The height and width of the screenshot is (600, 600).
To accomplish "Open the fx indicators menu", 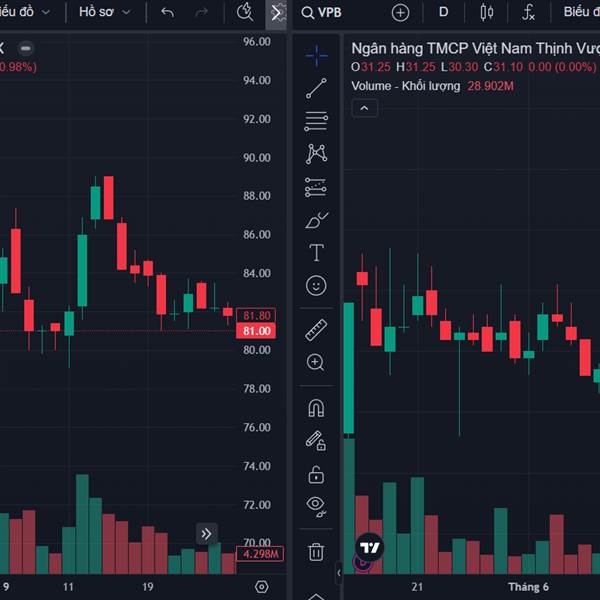I will tap(529, 12).
